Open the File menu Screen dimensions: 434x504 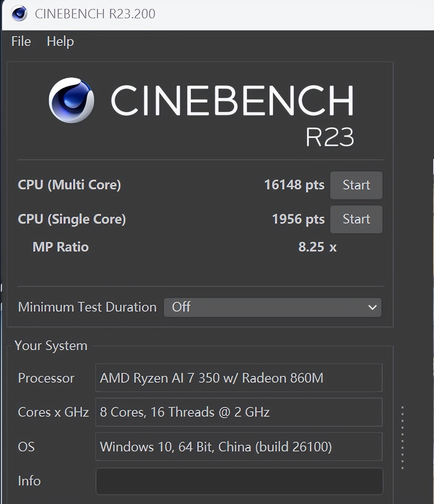coord(21,41)
